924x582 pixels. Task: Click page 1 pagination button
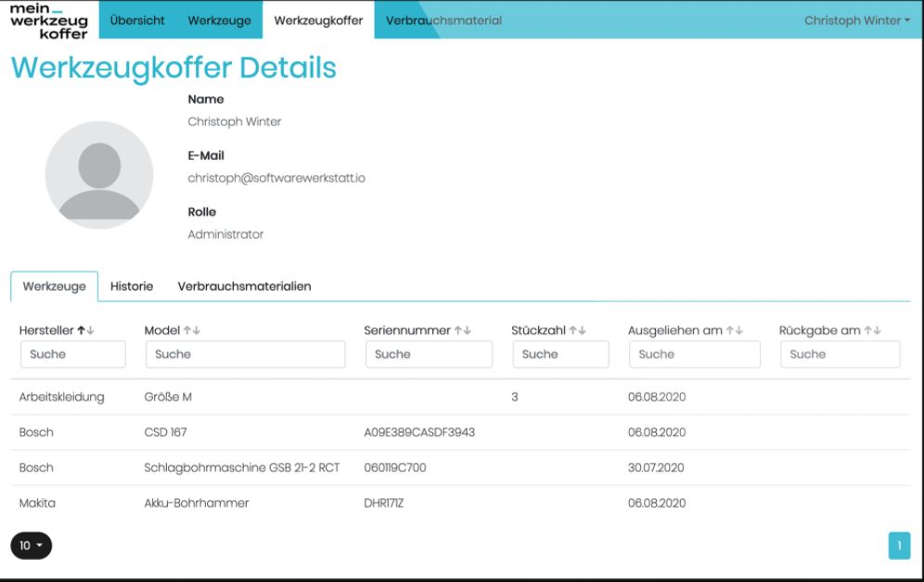[x=899, y=546]
